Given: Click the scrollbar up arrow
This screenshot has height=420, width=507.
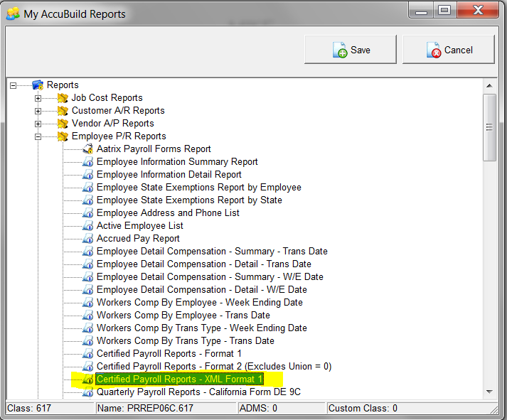Looking at the screenshot, I should (489, 85).
